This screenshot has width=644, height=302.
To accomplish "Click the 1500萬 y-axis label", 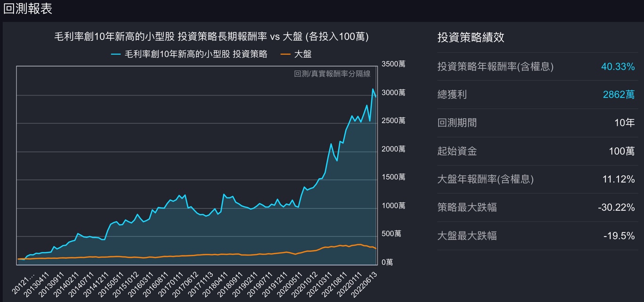I will (393, 177).
